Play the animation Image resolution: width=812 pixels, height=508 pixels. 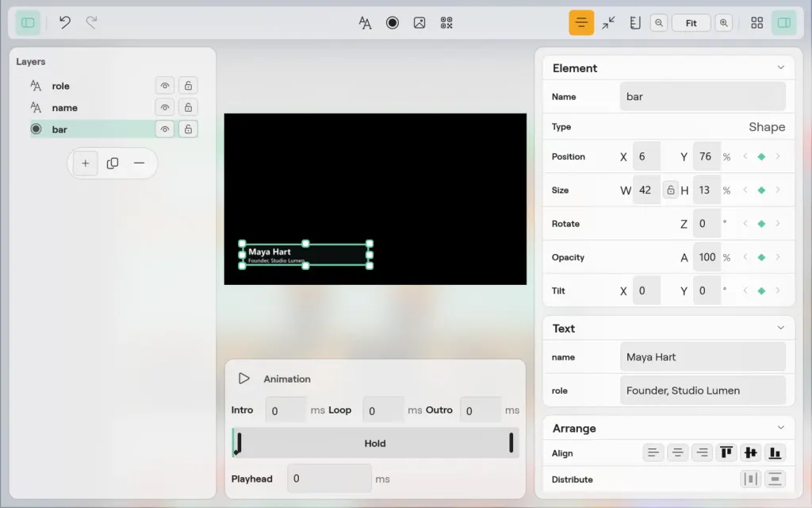tap(244, 379)
